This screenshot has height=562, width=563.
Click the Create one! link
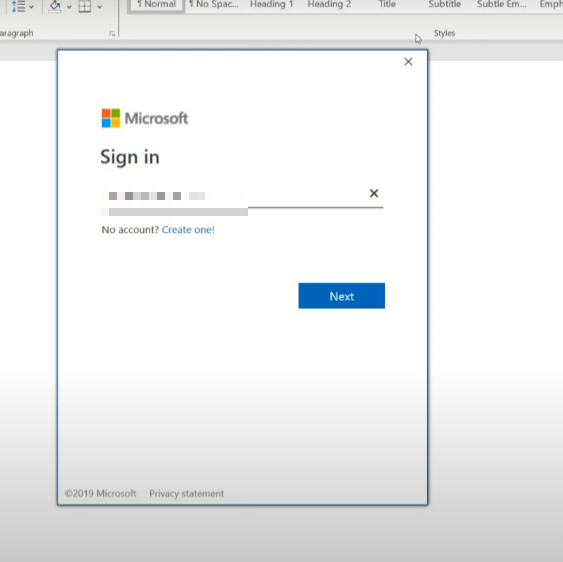[188, 229]
